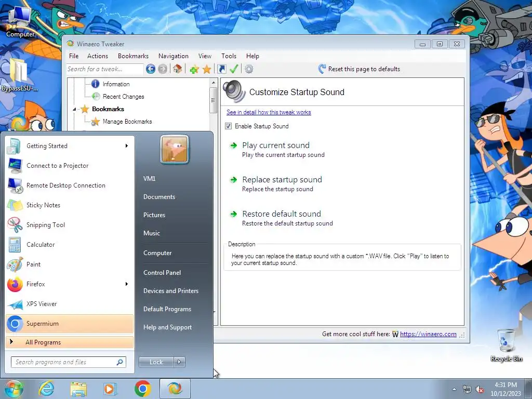Click the Forward navigation arrow in Winaero toolbar

tap(163, 69)
